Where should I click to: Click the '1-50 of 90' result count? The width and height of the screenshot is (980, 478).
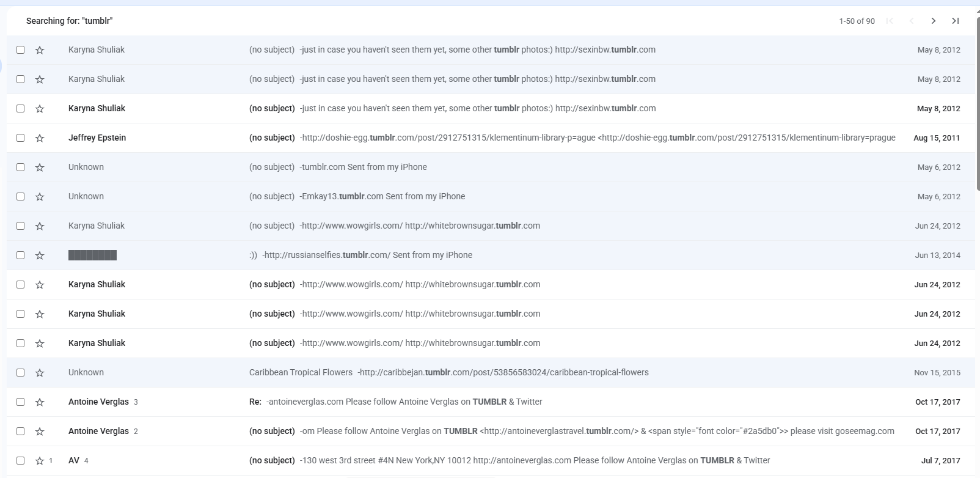pyautogui.click(x=857, y=21)
